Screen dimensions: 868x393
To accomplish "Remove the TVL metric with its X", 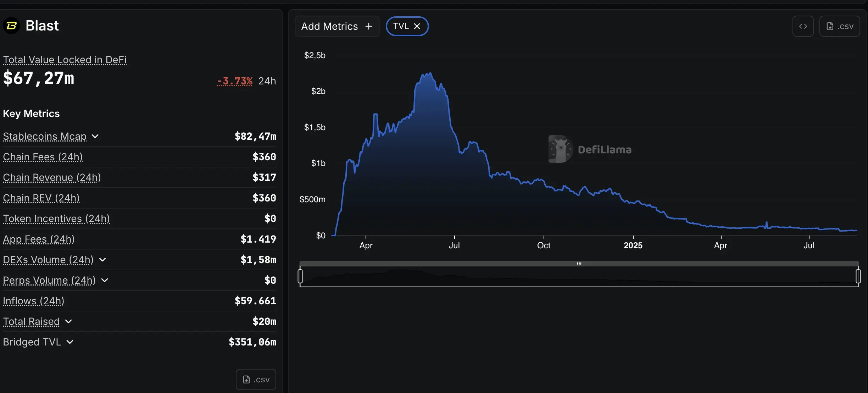I will click(x=417, y=26).
